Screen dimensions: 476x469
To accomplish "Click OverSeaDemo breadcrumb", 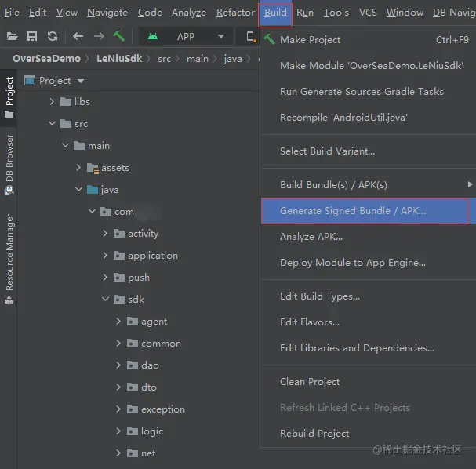I will click(x=46, y=59).
